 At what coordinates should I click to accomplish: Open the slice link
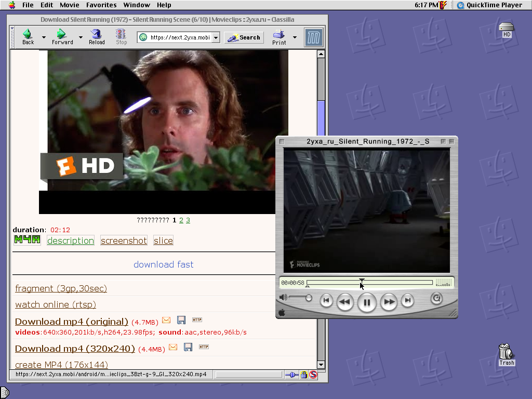(163, 240)
